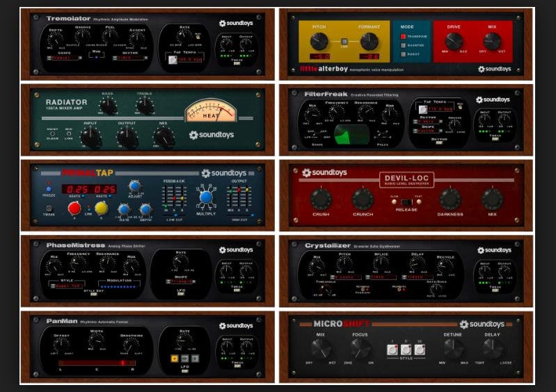This screenshot has width=556, height=392.
Task: Click PrimalTap Multiply selector knob
Action: click(x=206, y=197)
